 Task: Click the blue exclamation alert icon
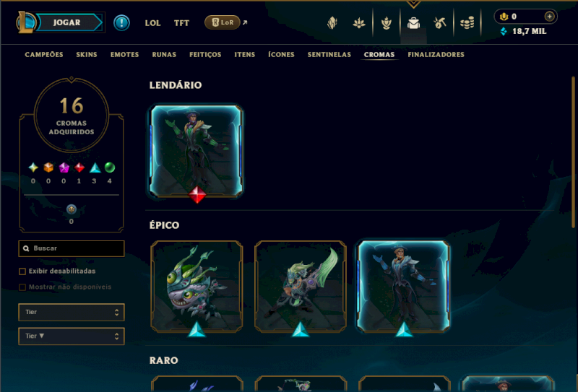click(x=121, y=23)
